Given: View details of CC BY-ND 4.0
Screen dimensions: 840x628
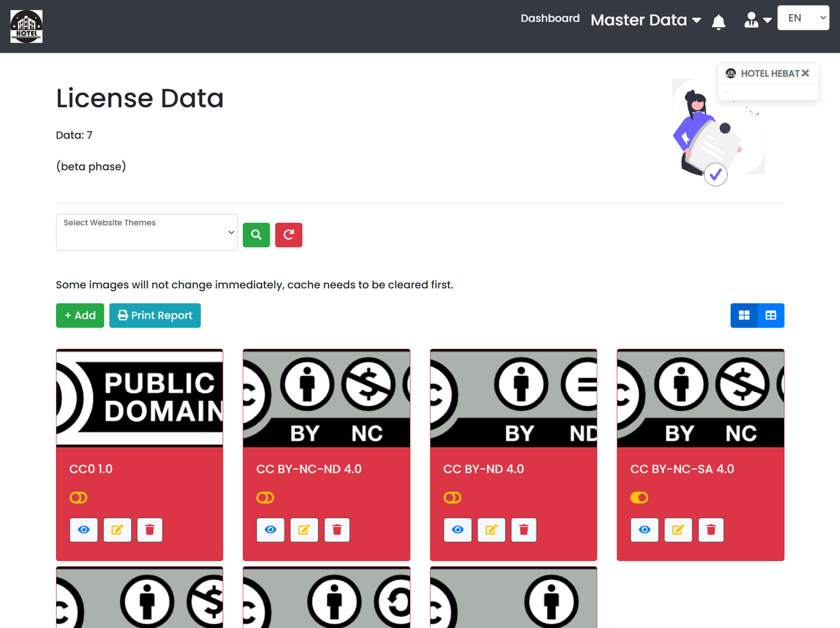Looking at the screenshot, I should click(457, 530).
